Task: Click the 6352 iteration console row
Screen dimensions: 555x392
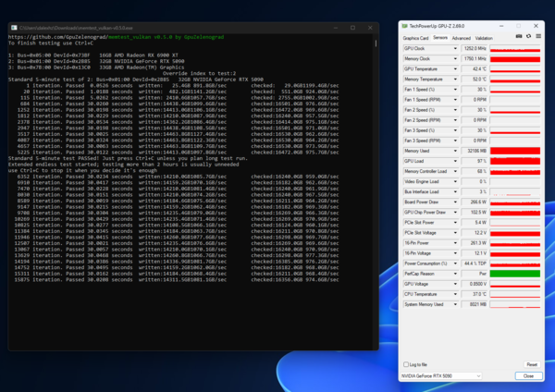Action: pos(178,177)
